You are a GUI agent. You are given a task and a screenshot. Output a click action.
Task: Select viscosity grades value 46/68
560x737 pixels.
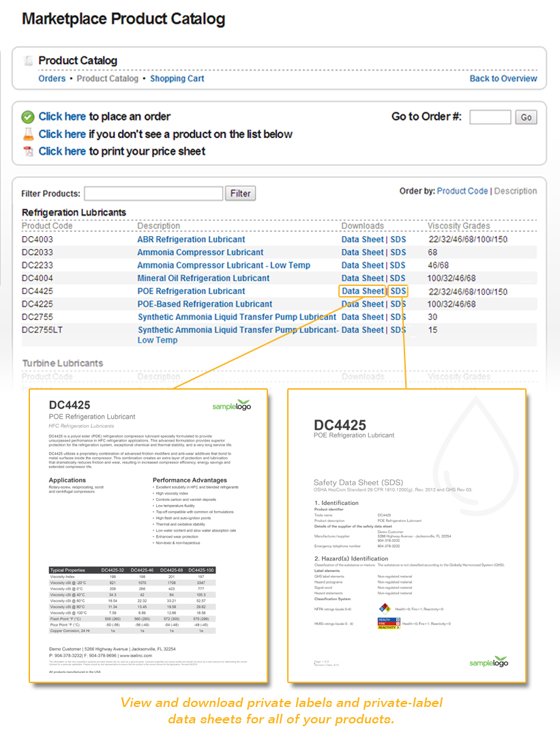(x=439, y=265)
